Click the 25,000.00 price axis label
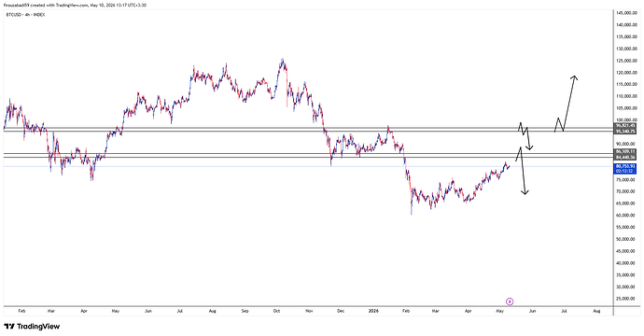The width and height of the screenshot is (644, 336). pyautogui.click(x=626, y=299)
